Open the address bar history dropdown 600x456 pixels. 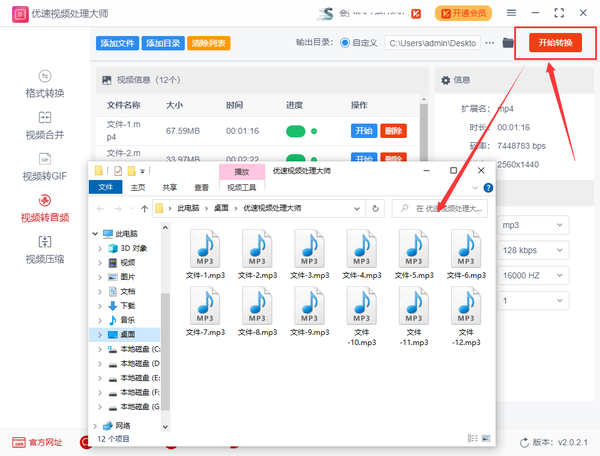tap(357, 208)
